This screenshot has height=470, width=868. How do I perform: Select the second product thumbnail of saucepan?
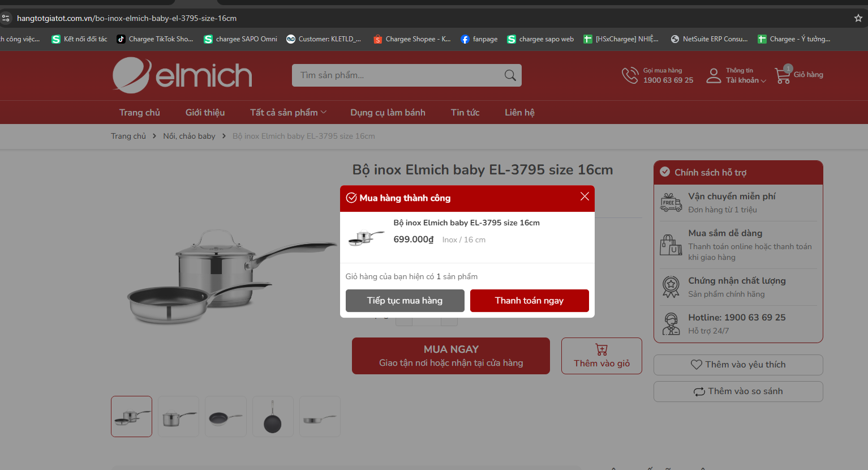point(178,416)
